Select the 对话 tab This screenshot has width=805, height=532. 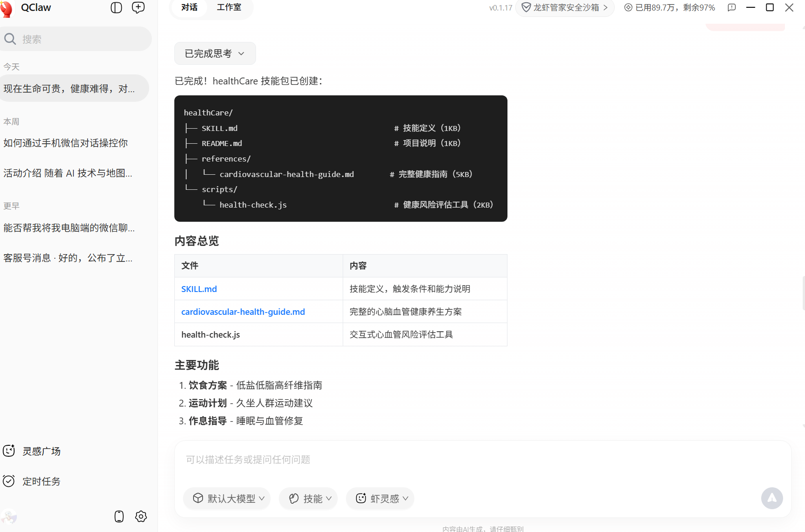[188, 7]
